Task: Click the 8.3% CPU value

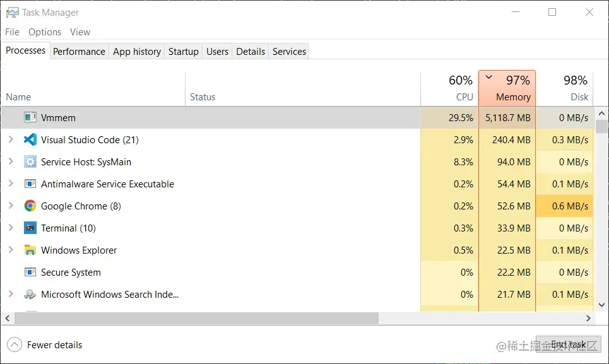Action: (463, 162)
